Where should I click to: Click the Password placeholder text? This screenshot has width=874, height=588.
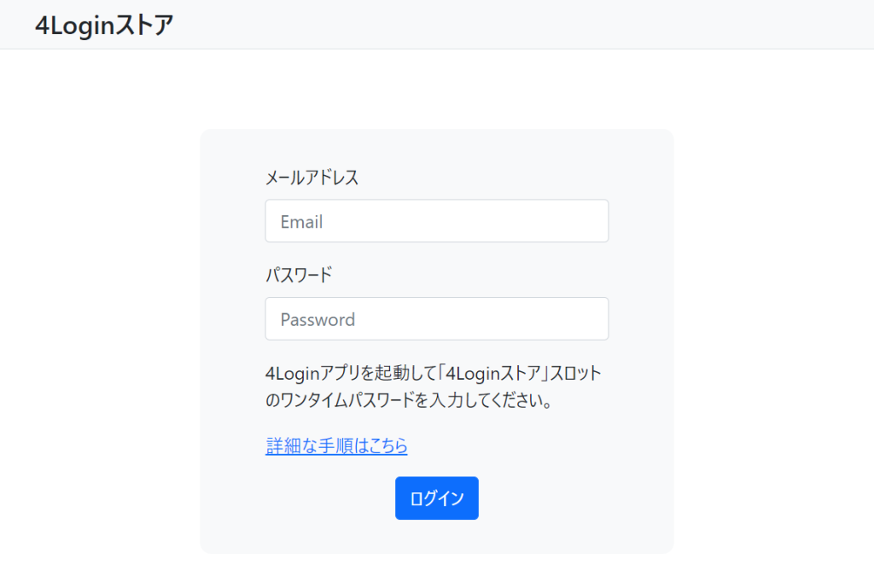click(318, 319)
